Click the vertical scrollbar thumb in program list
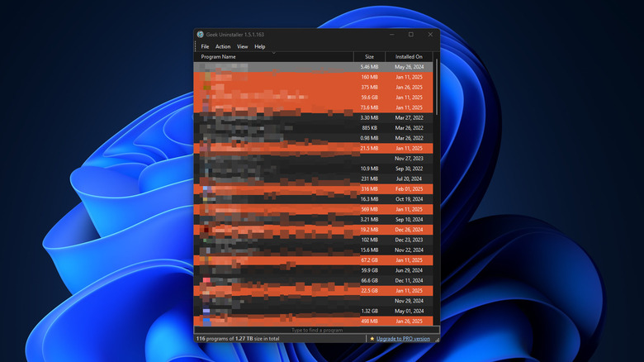Image resolution: width=644 pixels, height=362 pixels. [436, 88]
